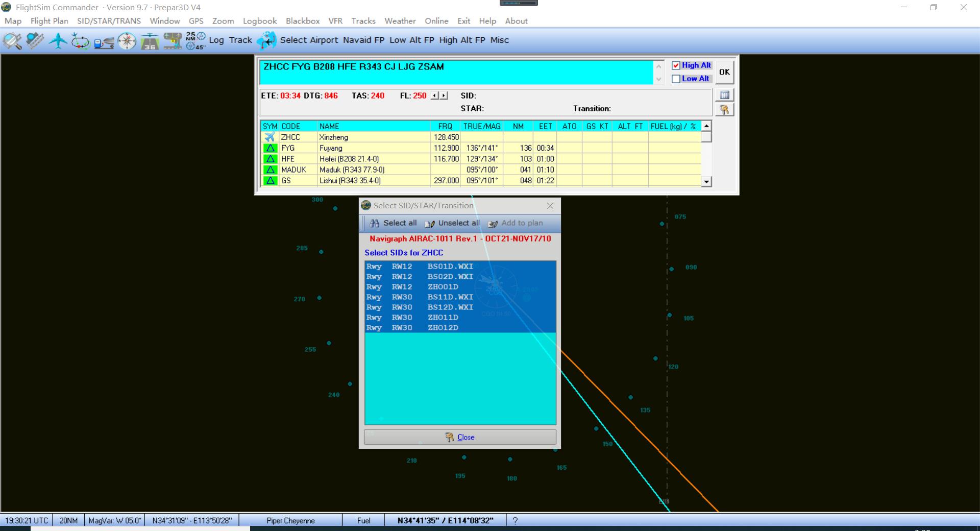This screenshot has height=531, width=980.
Task: Click waypoint table scroll-up arrow
Action: (706, 126)
